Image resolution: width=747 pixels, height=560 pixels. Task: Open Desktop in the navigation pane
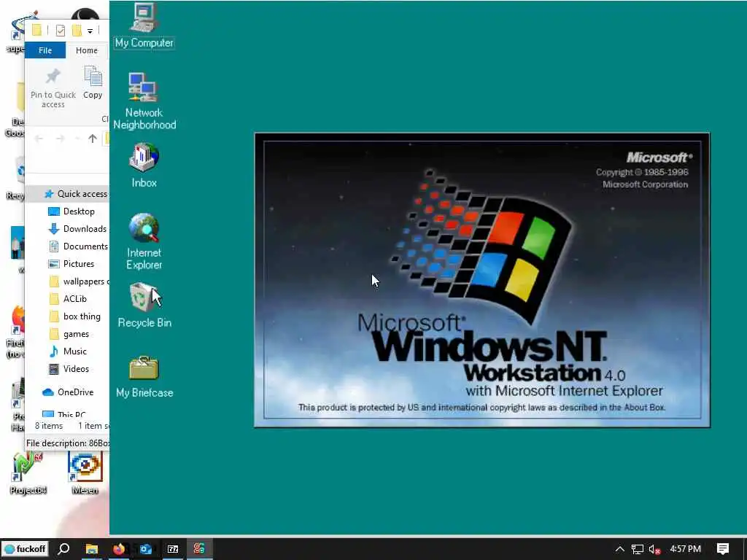(x=71, y=211)
